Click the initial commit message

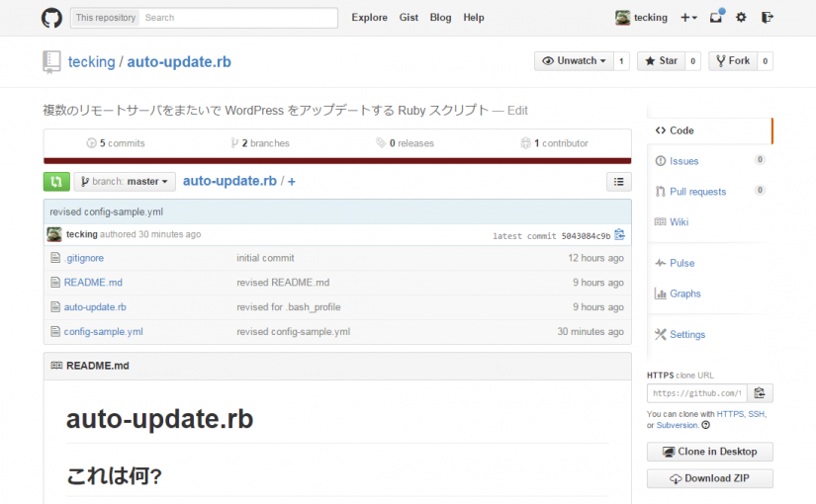(x=265, y=258)
